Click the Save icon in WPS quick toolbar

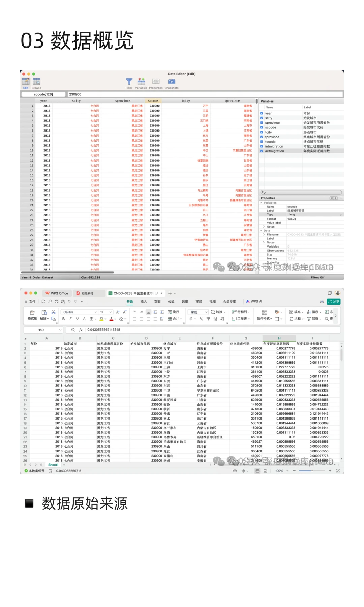pyautogui.click(x=43, y=302)
